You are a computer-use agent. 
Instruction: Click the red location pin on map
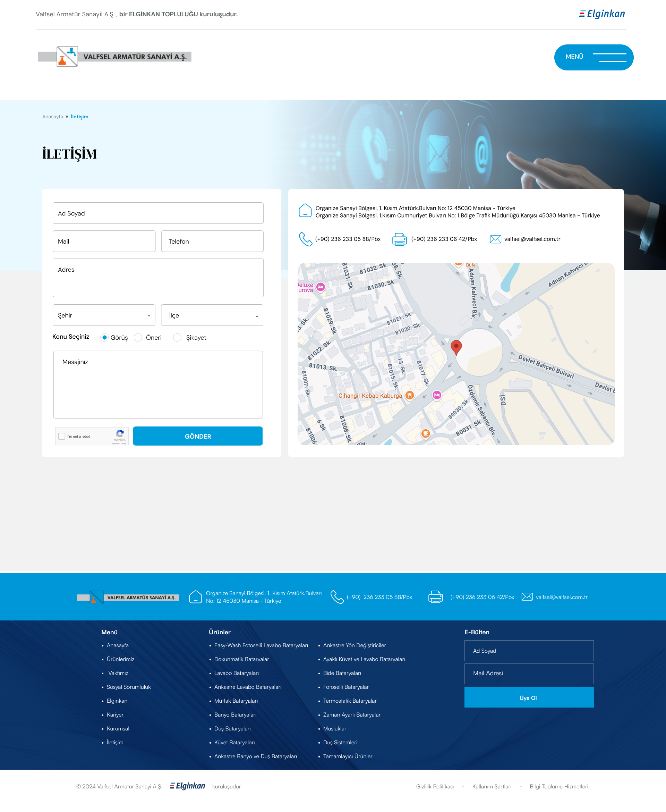(456, 347)
